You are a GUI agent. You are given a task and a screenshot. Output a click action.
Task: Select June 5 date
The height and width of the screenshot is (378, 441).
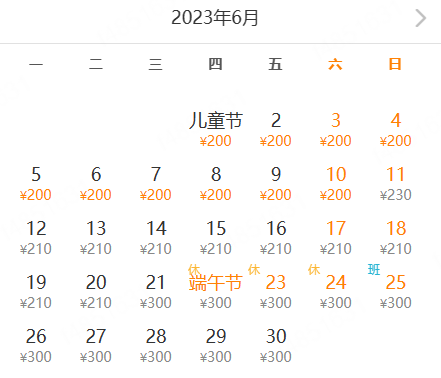(x=36, y=183)
